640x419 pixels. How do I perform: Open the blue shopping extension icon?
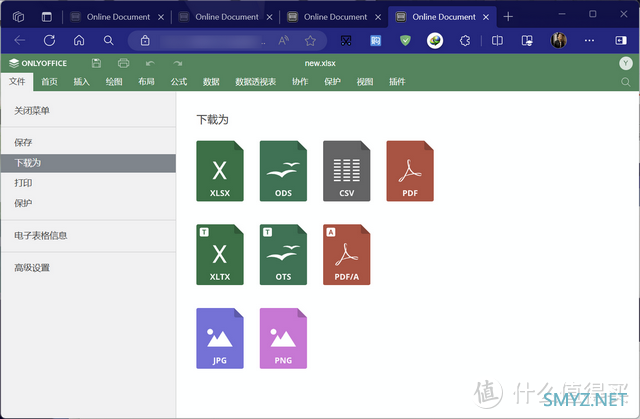coord(376,40)
